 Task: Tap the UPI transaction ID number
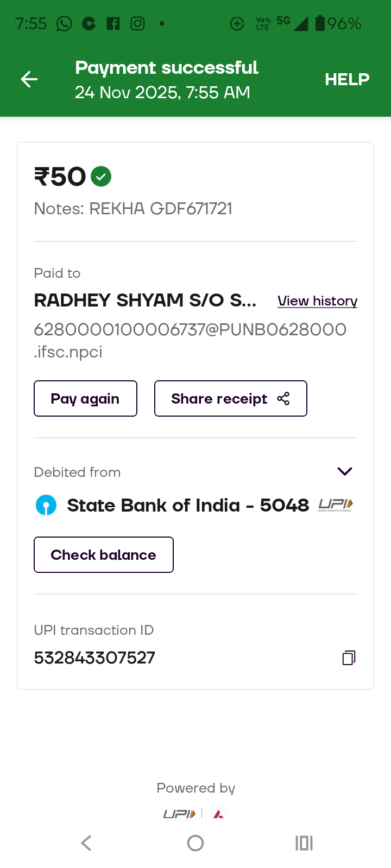coord(94,658)
